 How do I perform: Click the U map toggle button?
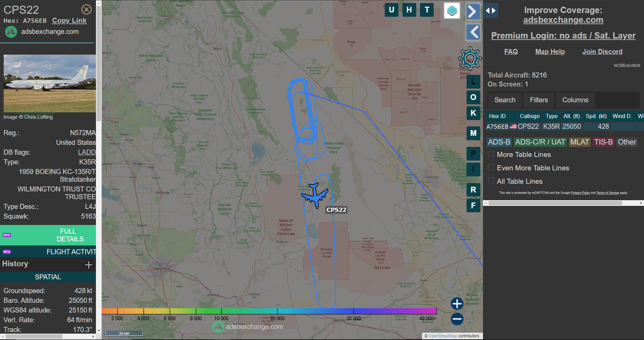[391, 10]
